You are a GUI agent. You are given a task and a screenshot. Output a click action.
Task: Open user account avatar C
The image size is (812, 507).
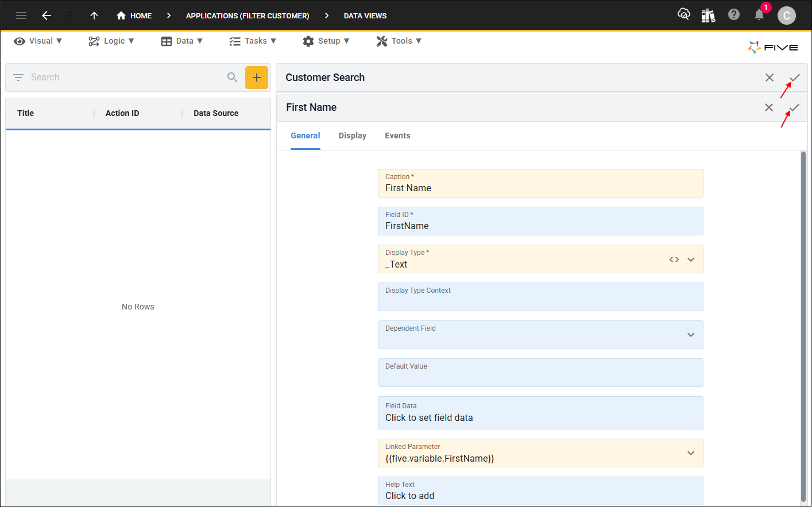pos(787,16)
